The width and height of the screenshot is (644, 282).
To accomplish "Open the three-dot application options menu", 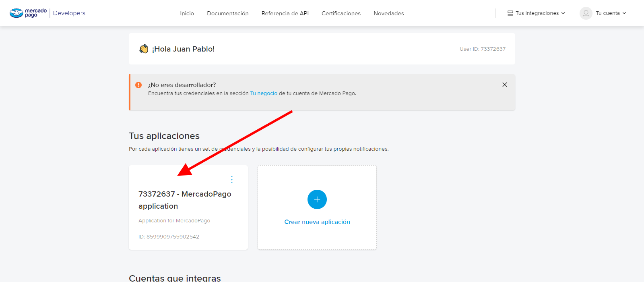I will click(232, 180).
